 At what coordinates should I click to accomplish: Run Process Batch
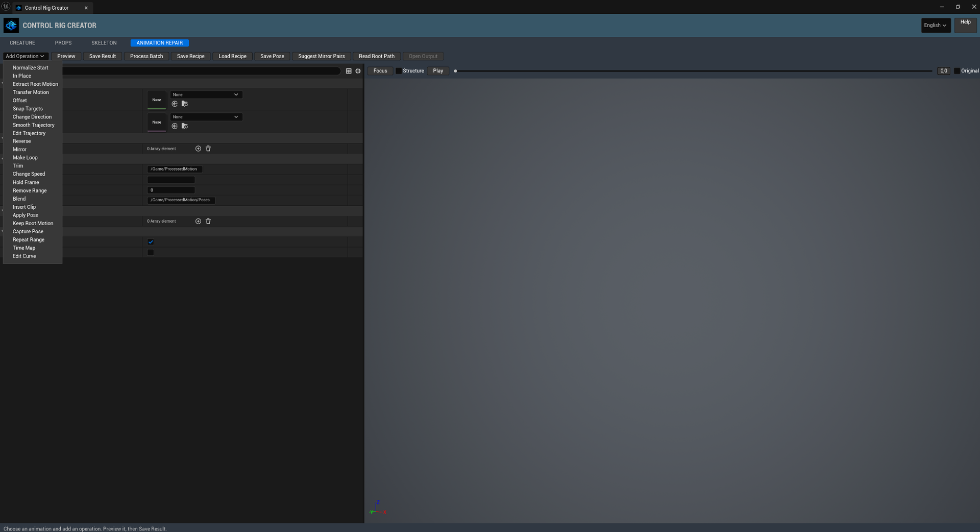click(146, 56)
